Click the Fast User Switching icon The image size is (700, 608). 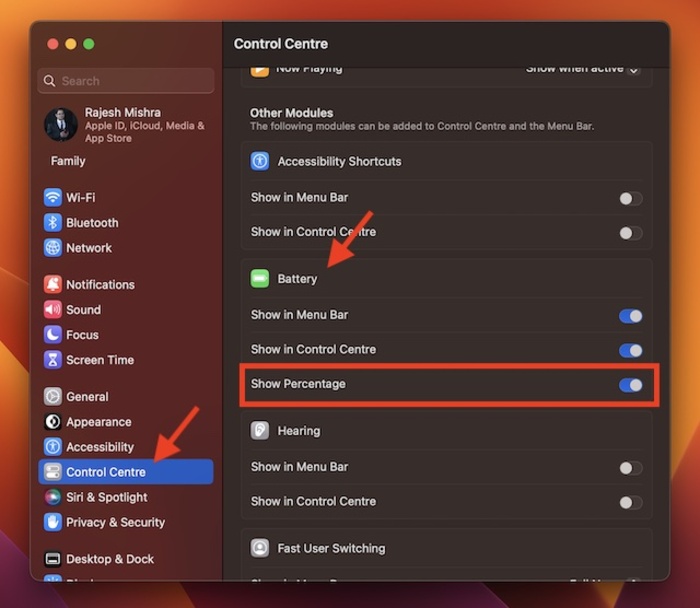[x=259, y=548]
